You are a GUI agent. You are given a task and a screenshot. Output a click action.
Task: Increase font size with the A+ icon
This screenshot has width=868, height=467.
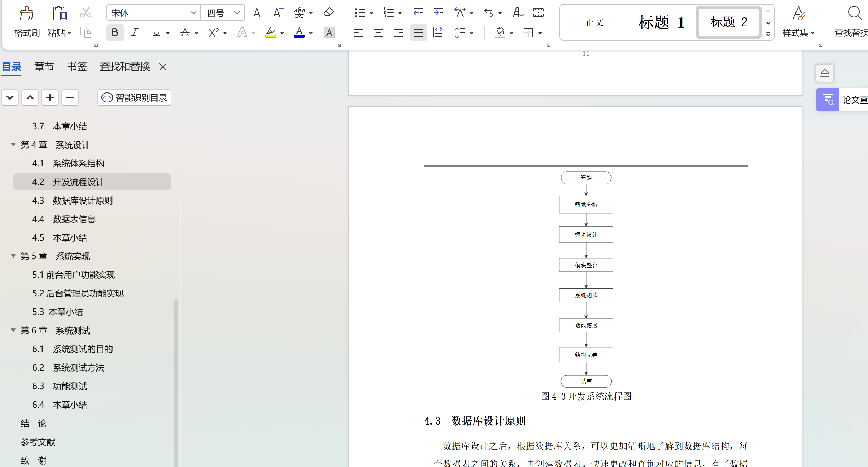[258, 13]
